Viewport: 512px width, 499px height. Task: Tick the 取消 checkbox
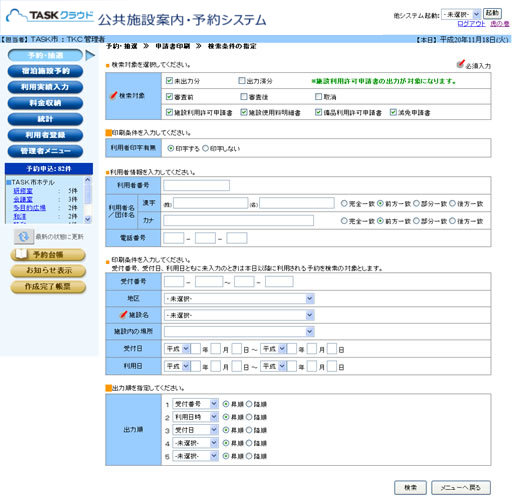(x=318, y=96)
